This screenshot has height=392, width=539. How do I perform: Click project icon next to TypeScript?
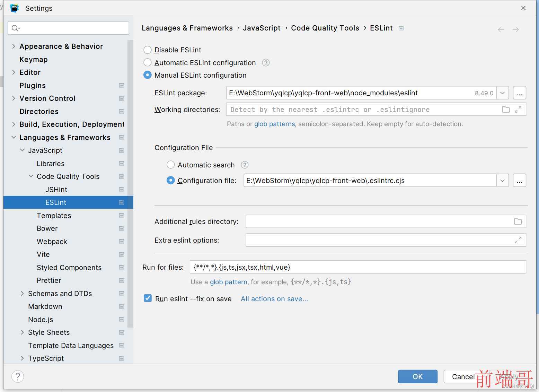click(x=121, y=358)
